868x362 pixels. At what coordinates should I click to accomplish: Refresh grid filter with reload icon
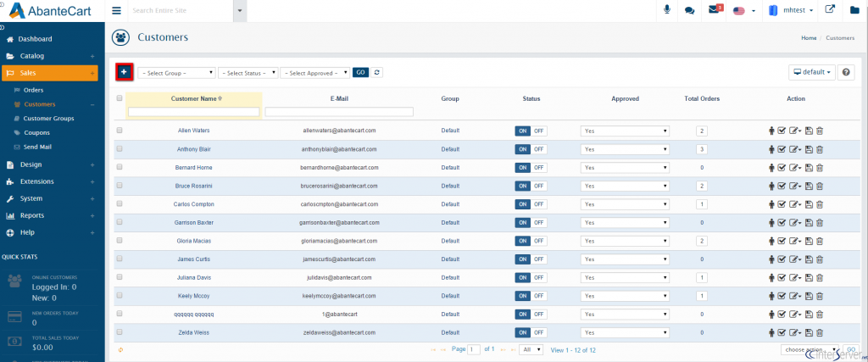(x=376, y=73)
